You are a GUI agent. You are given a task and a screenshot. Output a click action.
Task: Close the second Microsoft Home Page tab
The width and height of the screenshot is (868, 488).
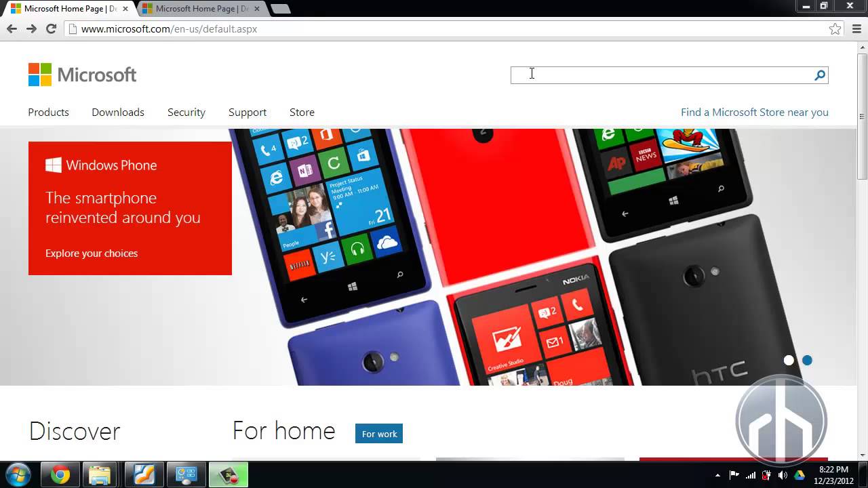(x=256, y=9)
